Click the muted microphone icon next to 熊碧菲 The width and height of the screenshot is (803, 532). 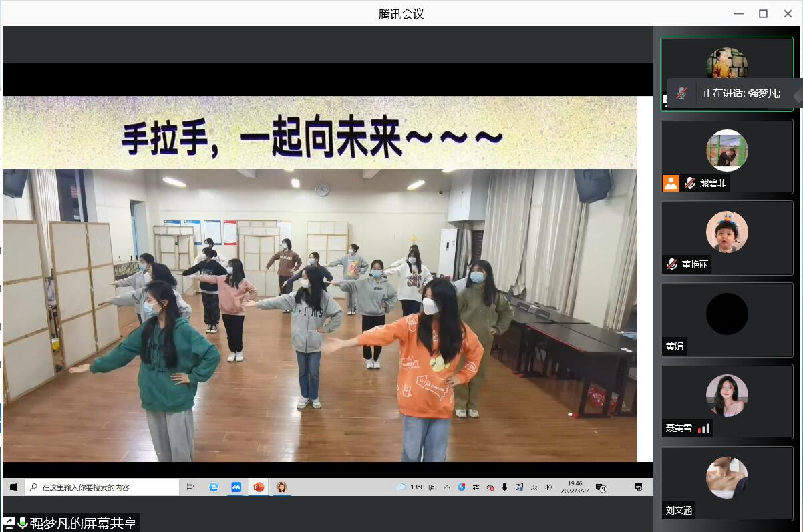pyautogui.click(x=690, y=183)
